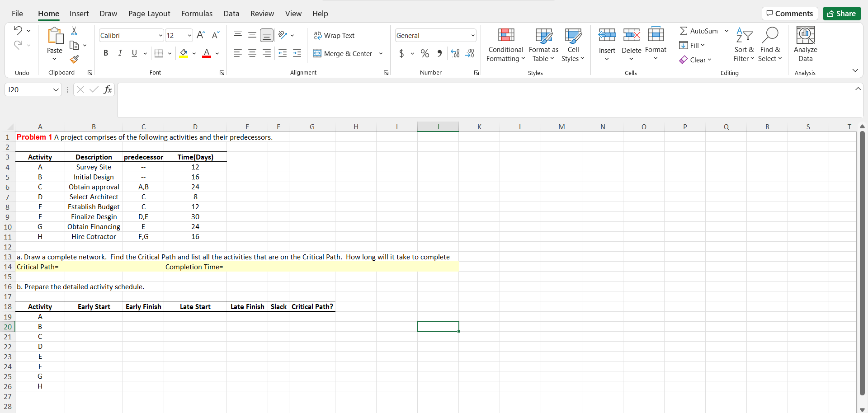The width and height of the screenshot is (868, 413).
Task: Click the Cut (scissors) icon
Action: [x=74, y=31]
